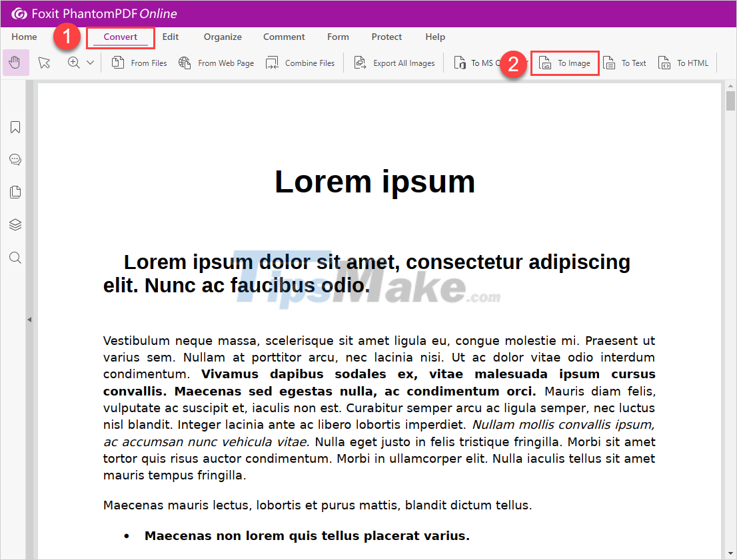Switch to the Protect tab
Viewport: 737px width, 560px height.
[386, 37]
